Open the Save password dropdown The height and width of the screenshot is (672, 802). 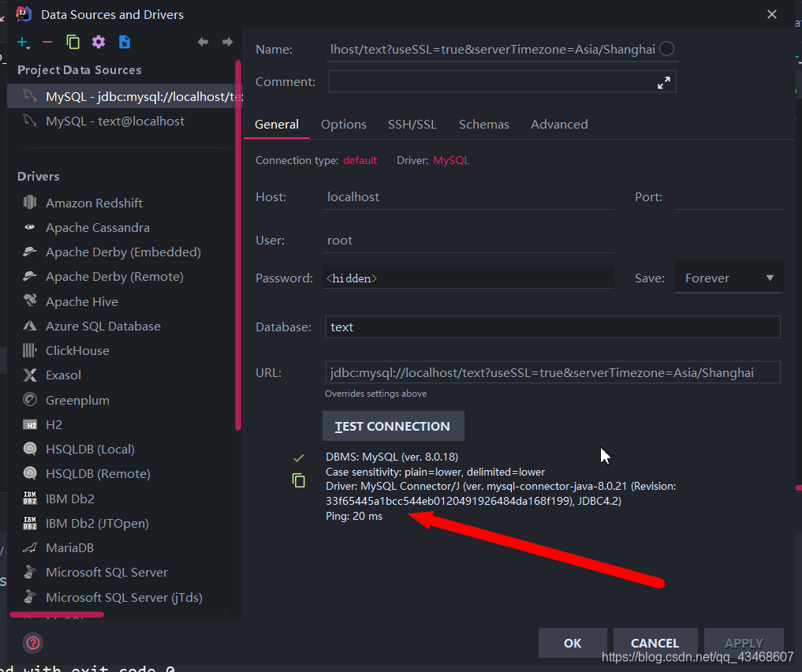729,278
